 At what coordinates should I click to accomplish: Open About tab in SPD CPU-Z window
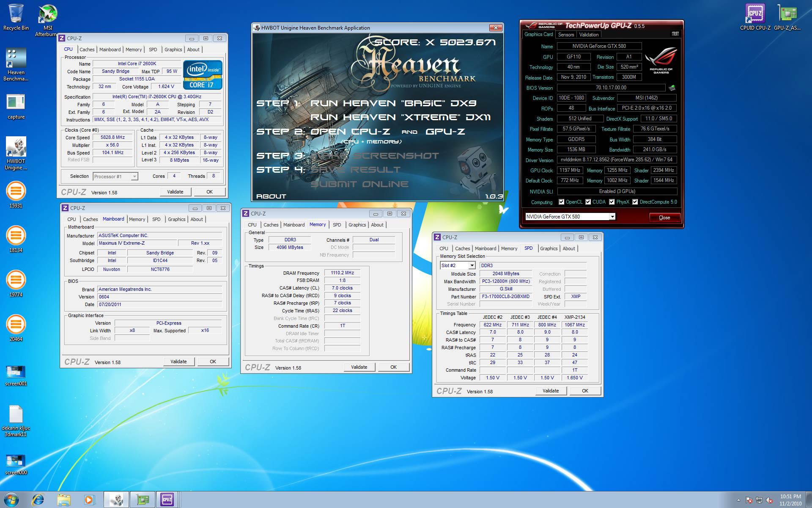click(x=568, y=248)
